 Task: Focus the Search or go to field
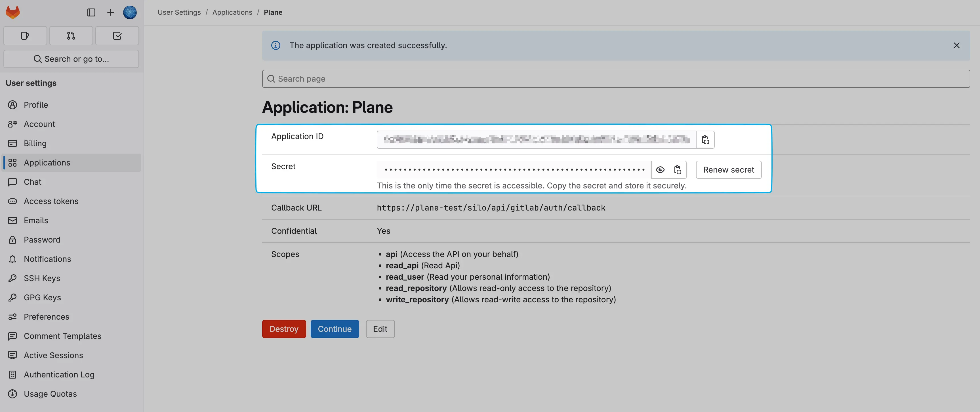click(x=71, y=59)
